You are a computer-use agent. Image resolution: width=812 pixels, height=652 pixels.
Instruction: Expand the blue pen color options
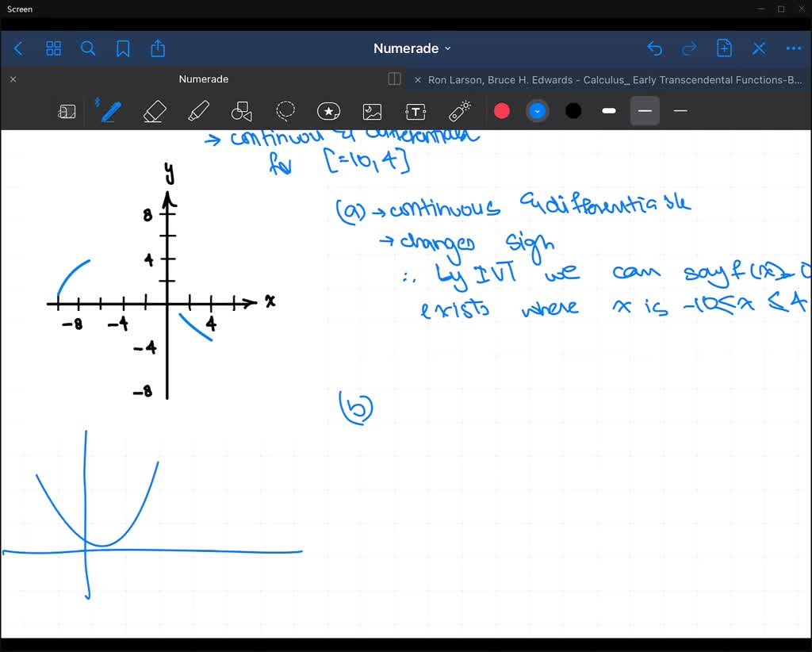[x=538, y=111]
